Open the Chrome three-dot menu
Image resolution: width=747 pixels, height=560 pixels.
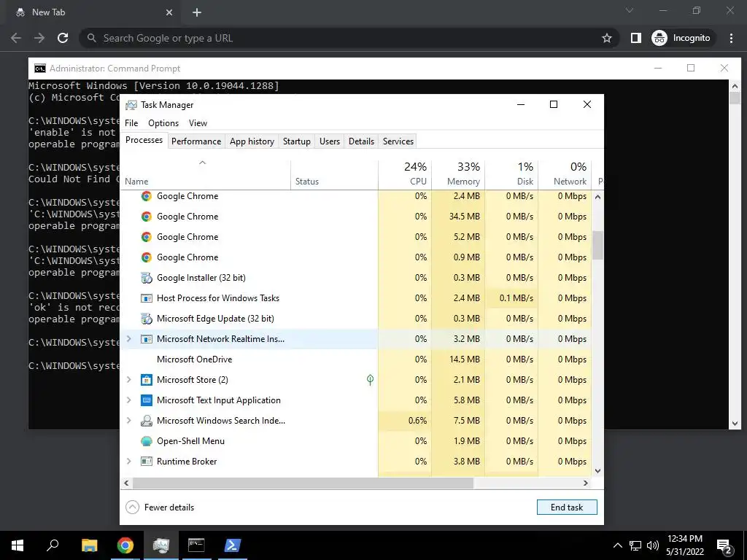pos(731,38)
